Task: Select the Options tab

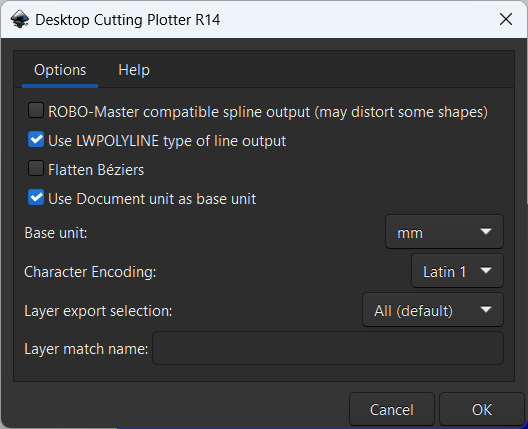Action: pos(60,70)
